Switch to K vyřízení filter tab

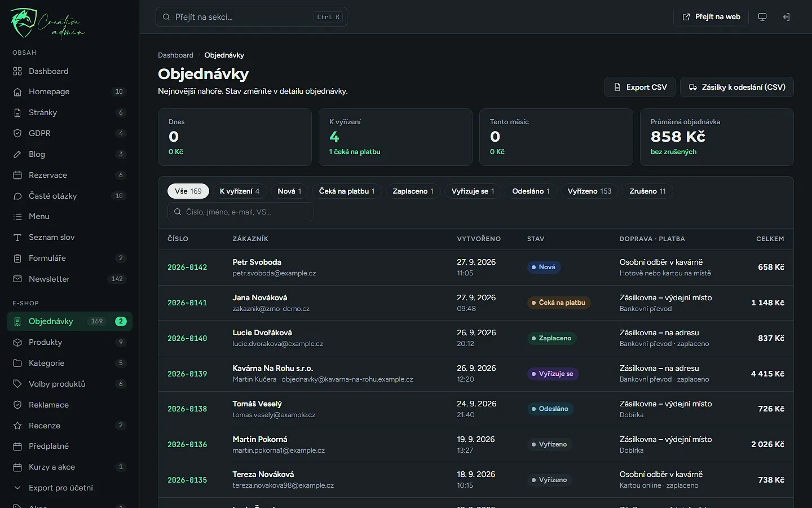pyautogui.click(x=240, y=191)
